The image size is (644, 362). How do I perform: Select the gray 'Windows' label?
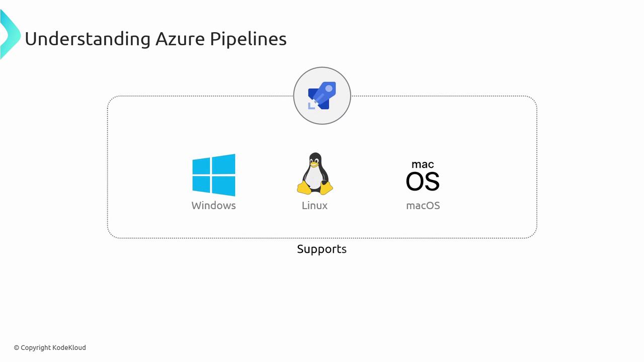click(x=213, y=206)
